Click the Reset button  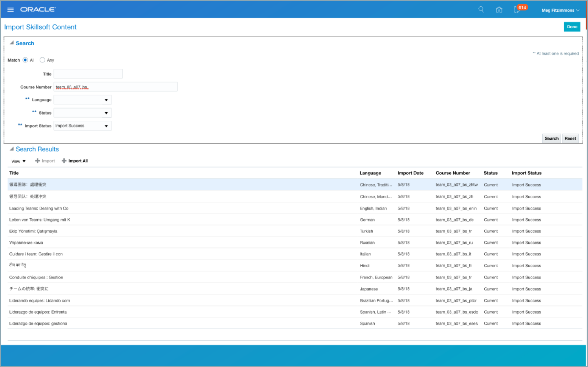570,138
